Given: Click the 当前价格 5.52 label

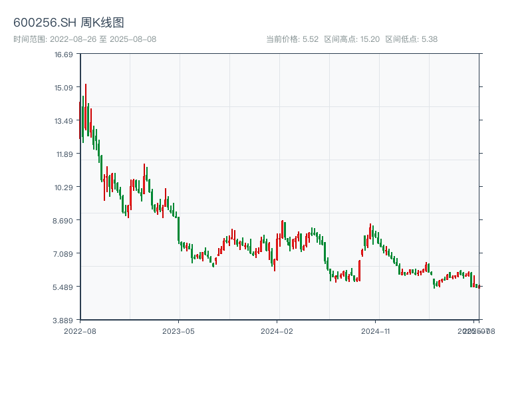Looking at the screenshot, I should 293,39.
